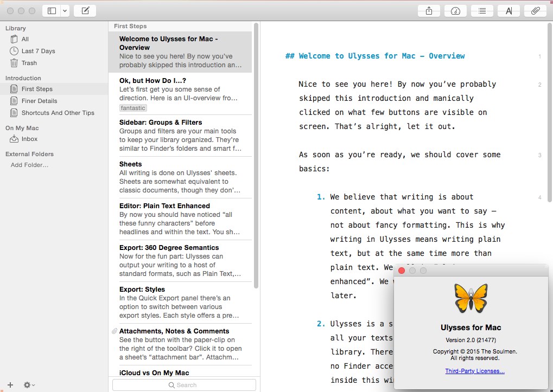Click the Library section header

(16, 28)
